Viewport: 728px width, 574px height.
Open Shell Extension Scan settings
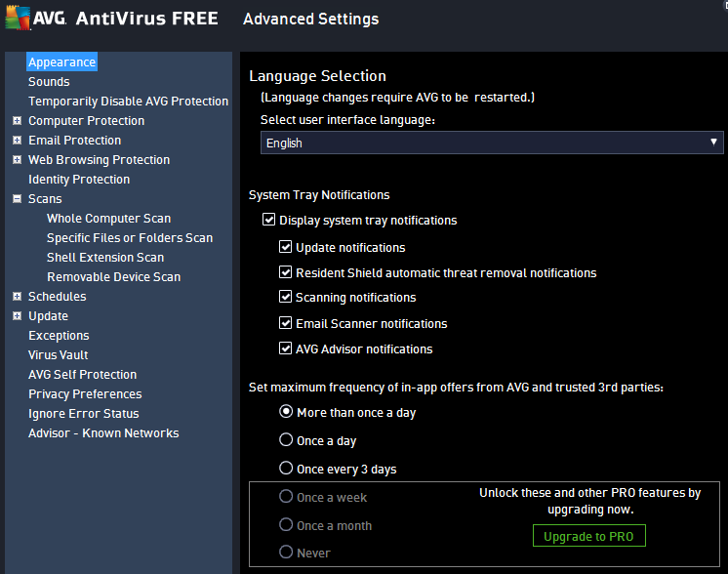tap(105, 258)
